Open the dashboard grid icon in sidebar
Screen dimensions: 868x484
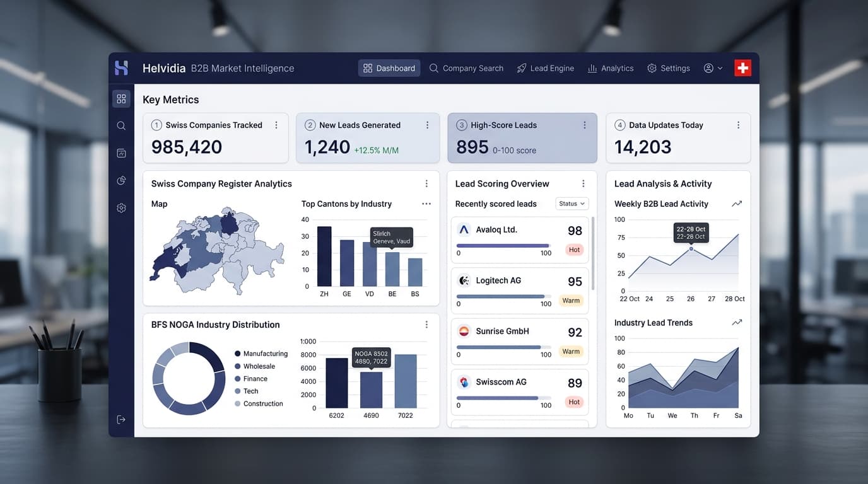click(121, 98)
